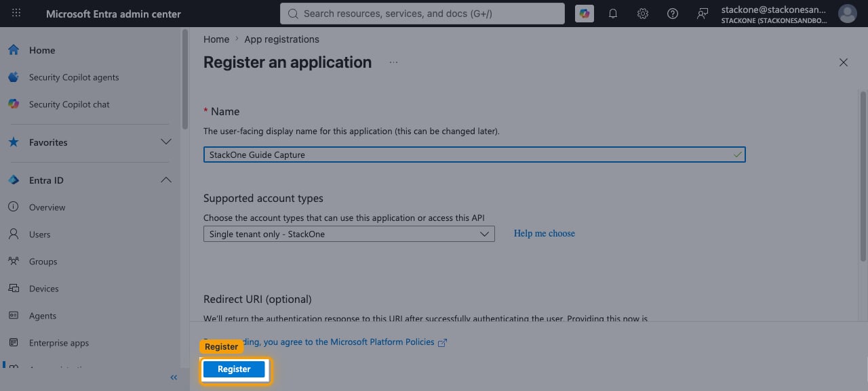Click the Agents icon in sidebar
868x391 pixels.
point(14,316)
